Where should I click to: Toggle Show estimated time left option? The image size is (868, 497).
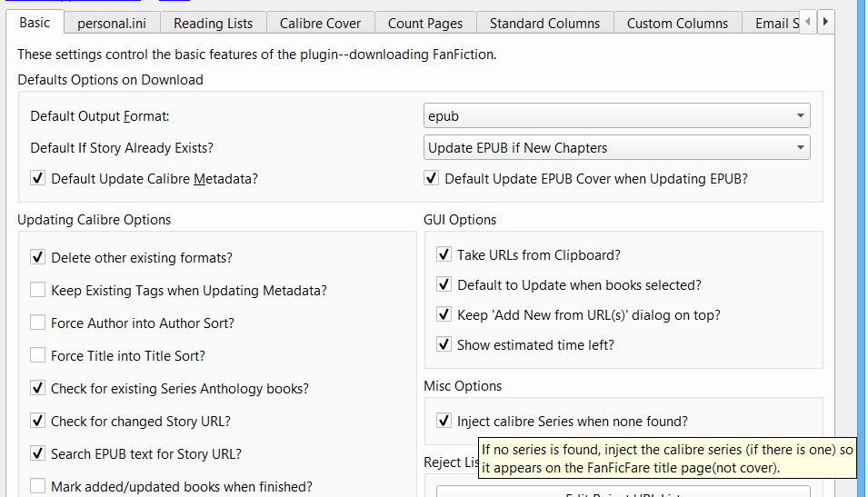pyautogui.click(x=444, y=345)
